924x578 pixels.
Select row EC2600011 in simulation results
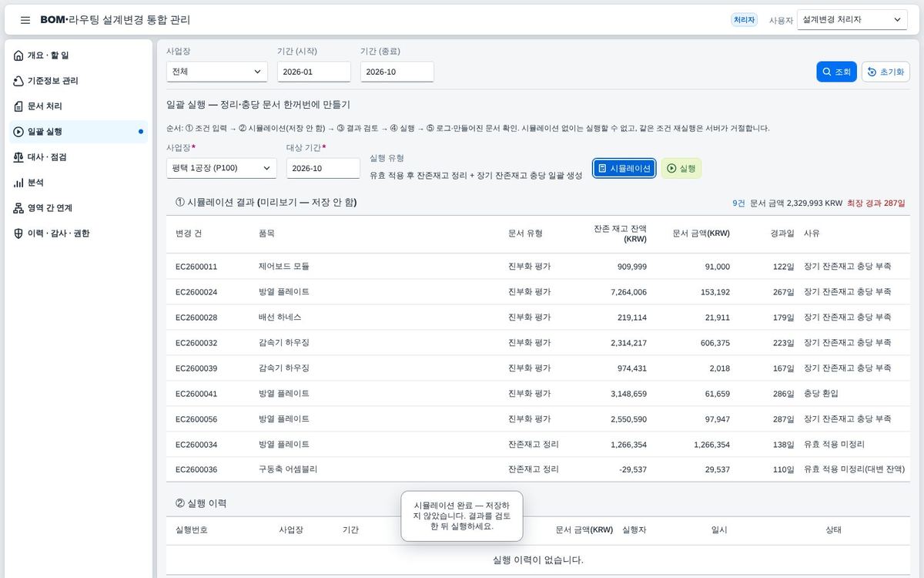tap(538, 267)
